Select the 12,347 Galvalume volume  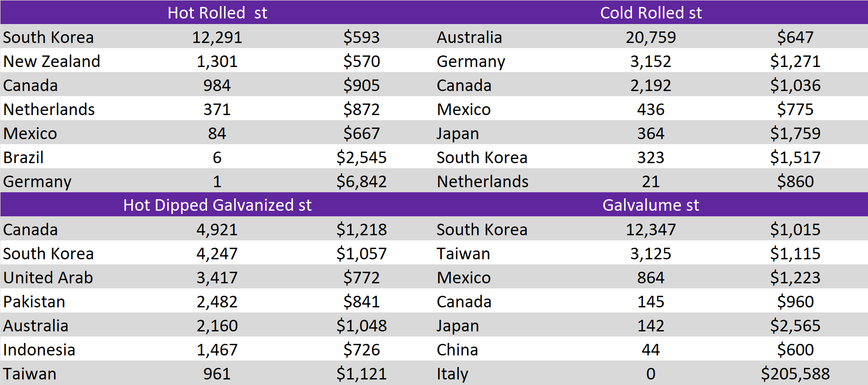[x=650, y=229]
